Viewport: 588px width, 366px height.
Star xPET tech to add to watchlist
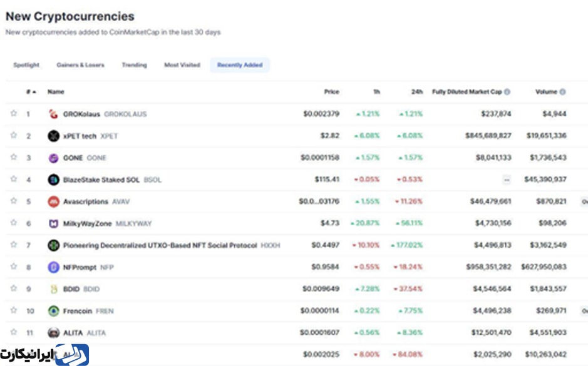point(13,136)
